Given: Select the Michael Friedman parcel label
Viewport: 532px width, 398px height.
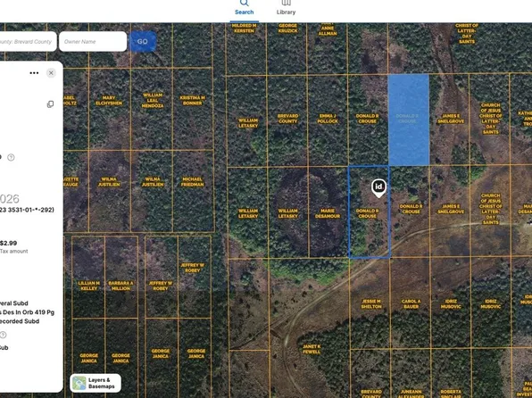Looking at the screenshot, I should [x=193, y=181].
